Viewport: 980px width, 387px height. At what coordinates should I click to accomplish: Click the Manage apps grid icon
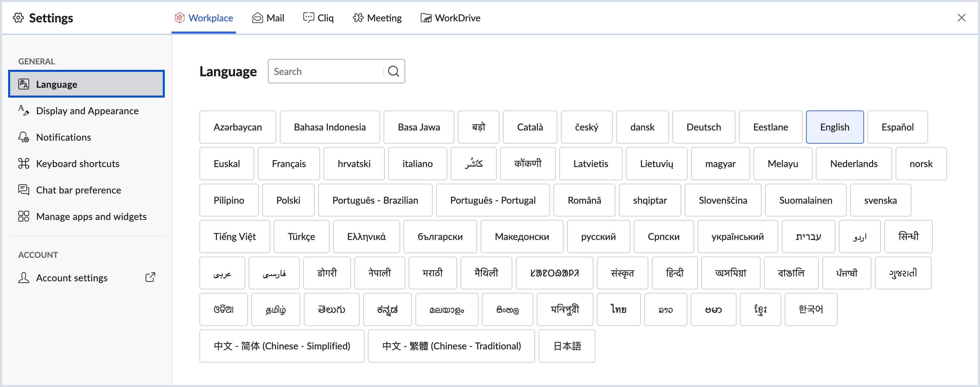pyautogui.click(x=24, y=216)
